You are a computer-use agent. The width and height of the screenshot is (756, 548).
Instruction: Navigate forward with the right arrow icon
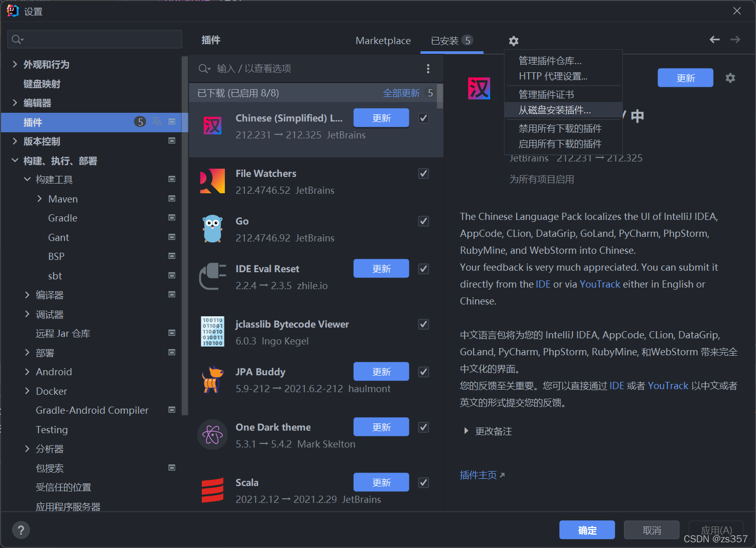click(x=736, y=39)
